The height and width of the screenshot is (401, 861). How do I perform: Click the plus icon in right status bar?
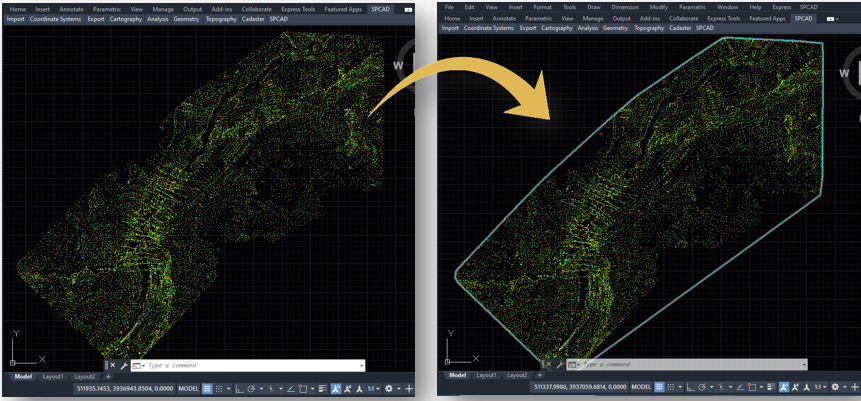pyautogui.click(x=854, y=387)
